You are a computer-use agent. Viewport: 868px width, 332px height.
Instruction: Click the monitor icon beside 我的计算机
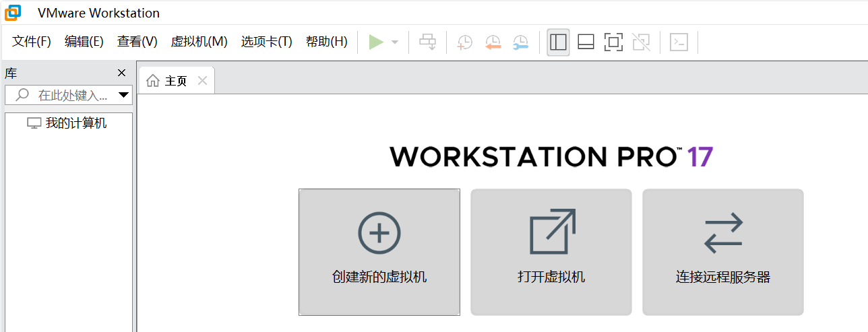(x=34, y=123)
